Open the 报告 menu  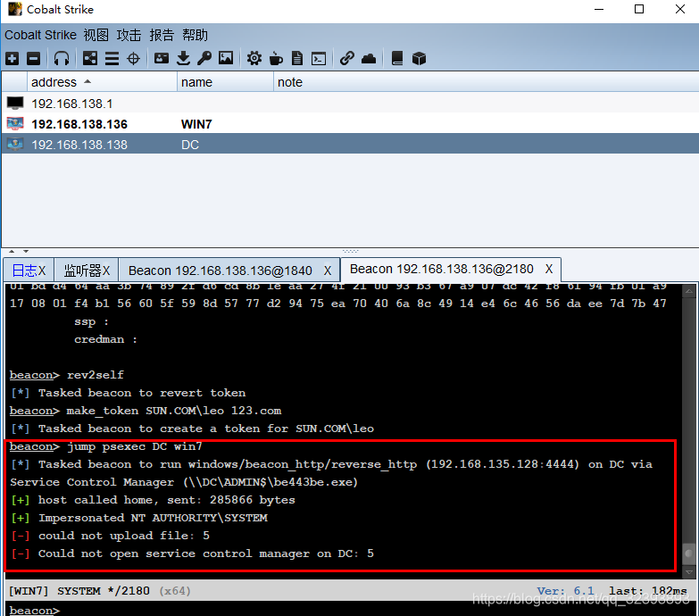[162, 35]
